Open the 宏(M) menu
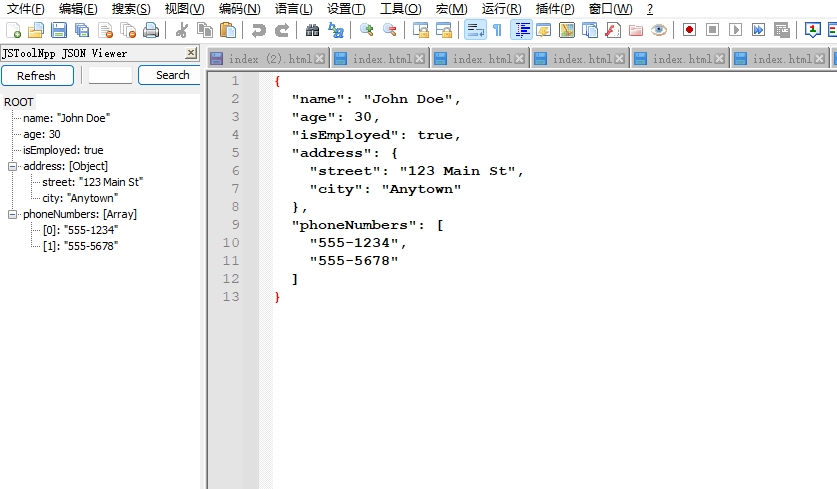This screenshot has height=489, width=837. pyautogui.click(x=451, y=9)
